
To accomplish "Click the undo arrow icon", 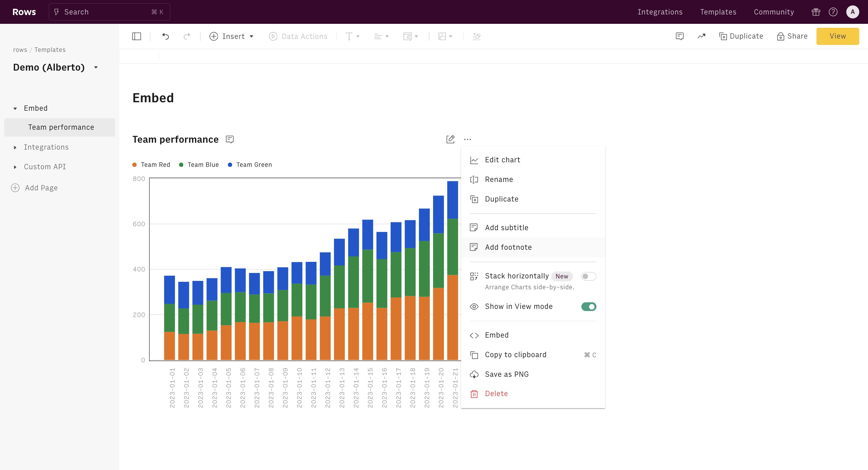I will (x=165, y=37).
